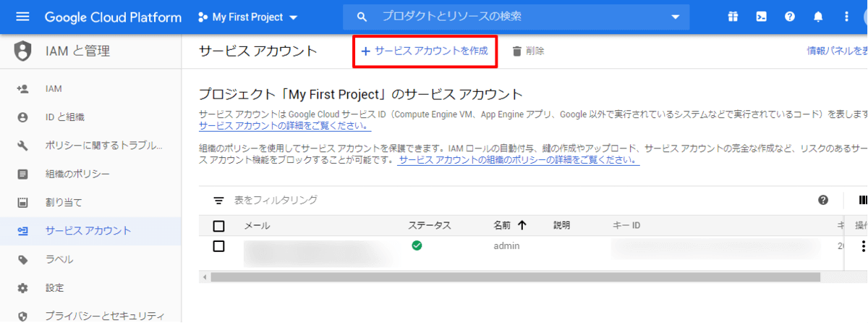Viewport: 868px width, 323px height.
Task: Open the hamburger navigation menu
Action: [22, 17]
